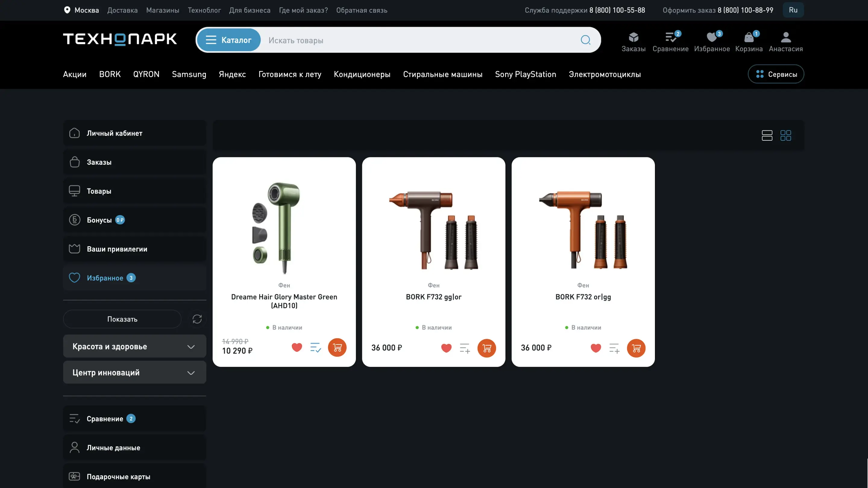Screen dimensions: 868x488
Task: Click the filter reset refresh icon
Action: coord(197,319)
